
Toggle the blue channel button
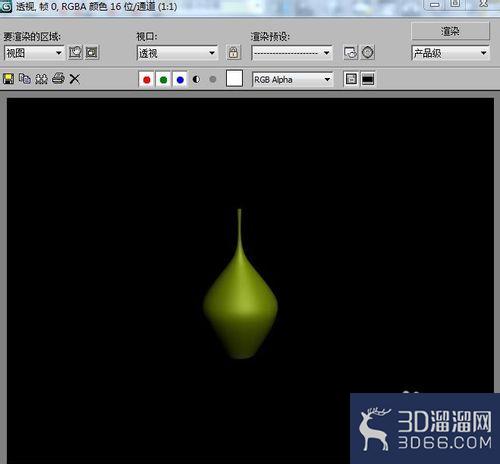pos(180,79)
